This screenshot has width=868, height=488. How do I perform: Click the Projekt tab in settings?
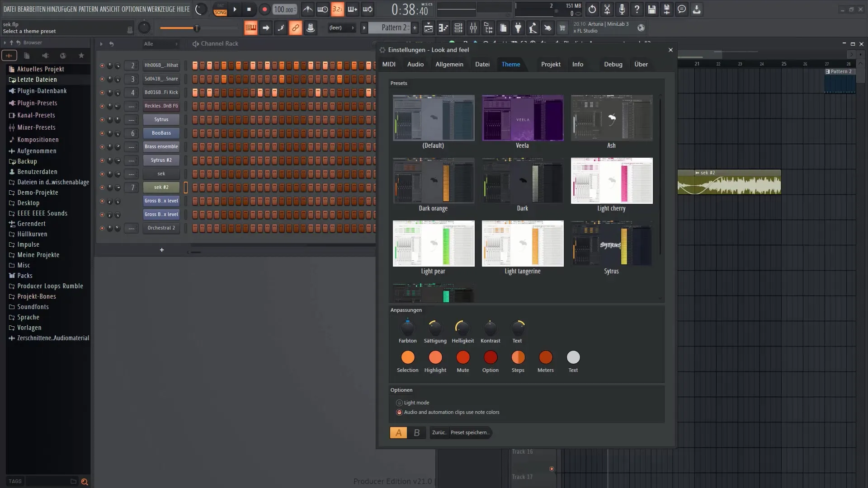(551, 64)
